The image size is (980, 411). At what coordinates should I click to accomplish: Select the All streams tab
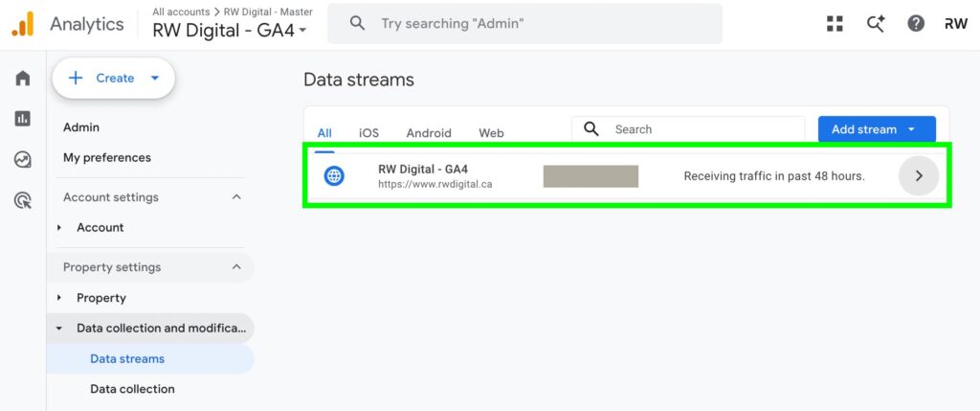[x=324, y=133]
